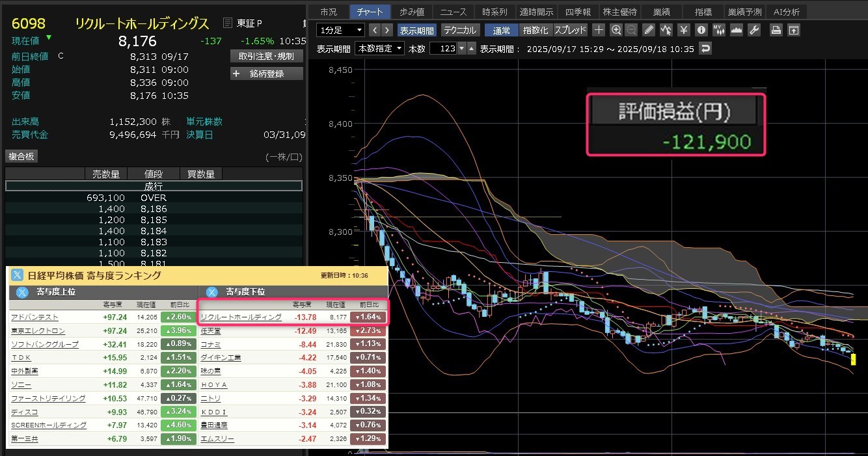The image size is (868, 456).
Task: Click the 693,100 OVER sell quantity
Action: (105, 198)
